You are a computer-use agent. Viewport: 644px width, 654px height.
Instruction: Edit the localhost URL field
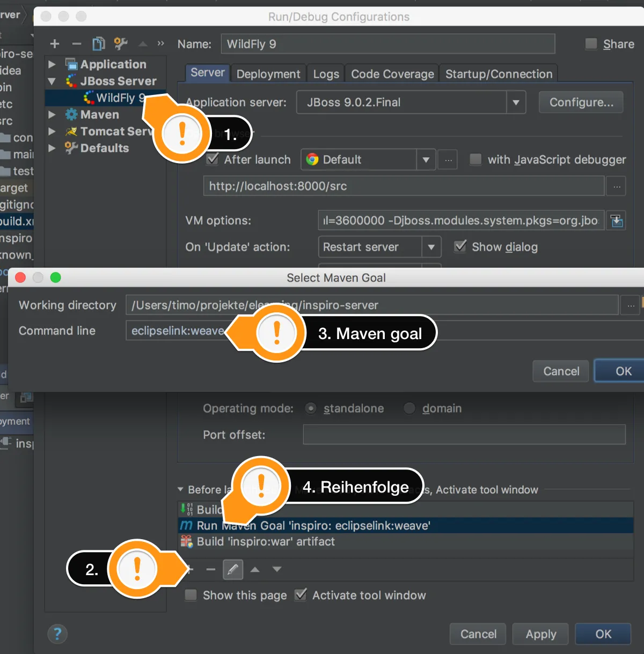404,186
